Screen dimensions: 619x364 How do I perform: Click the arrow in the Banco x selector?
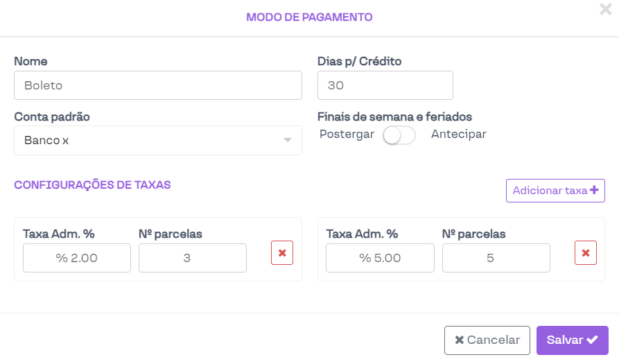click(288, 141)
